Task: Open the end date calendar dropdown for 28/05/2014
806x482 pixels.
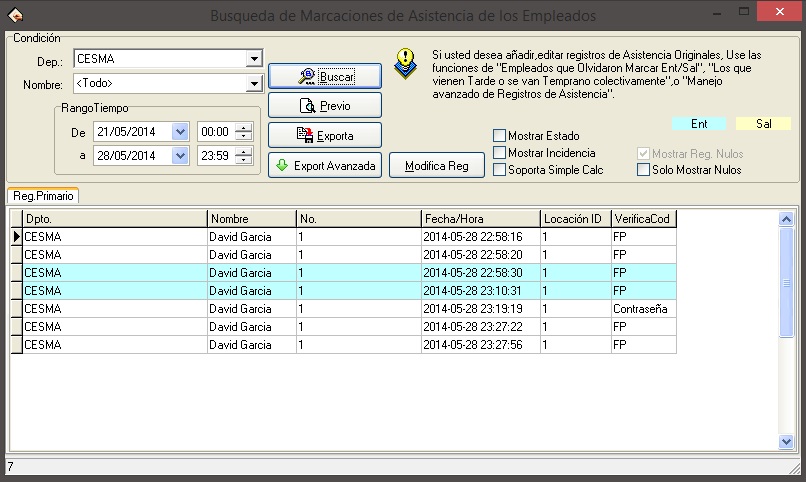Action: point(180,155)
